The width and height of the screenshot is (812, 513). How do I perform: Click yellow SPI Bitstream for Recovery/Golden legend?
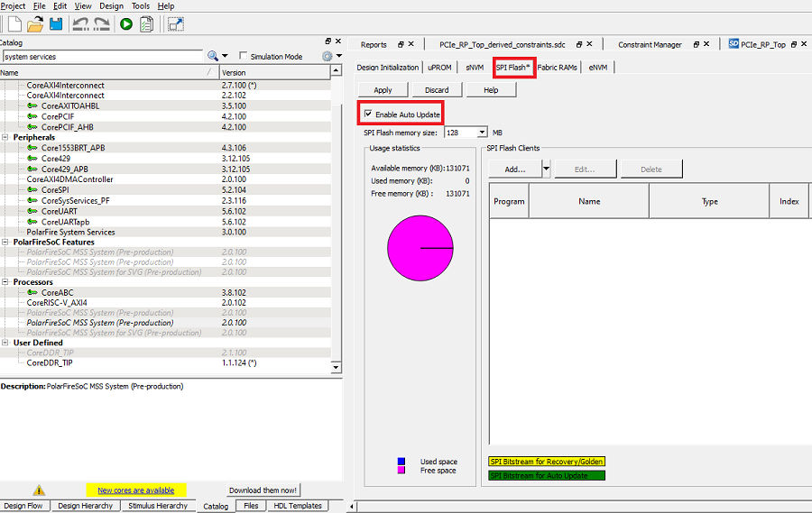(547, 462)
